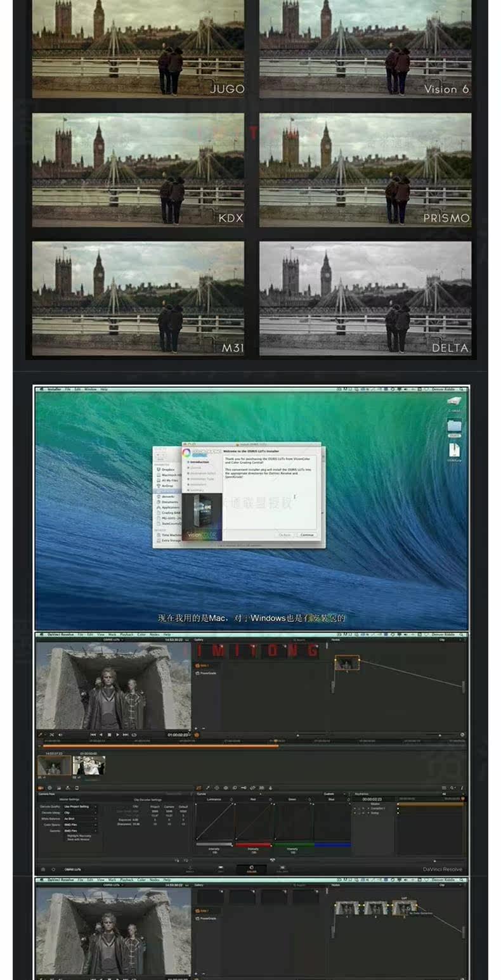Screen dimensions: 501x980
Task: Open the Gamma dropdown in Camera Raw
Action: pyautogui.click(x=81, y=831)
